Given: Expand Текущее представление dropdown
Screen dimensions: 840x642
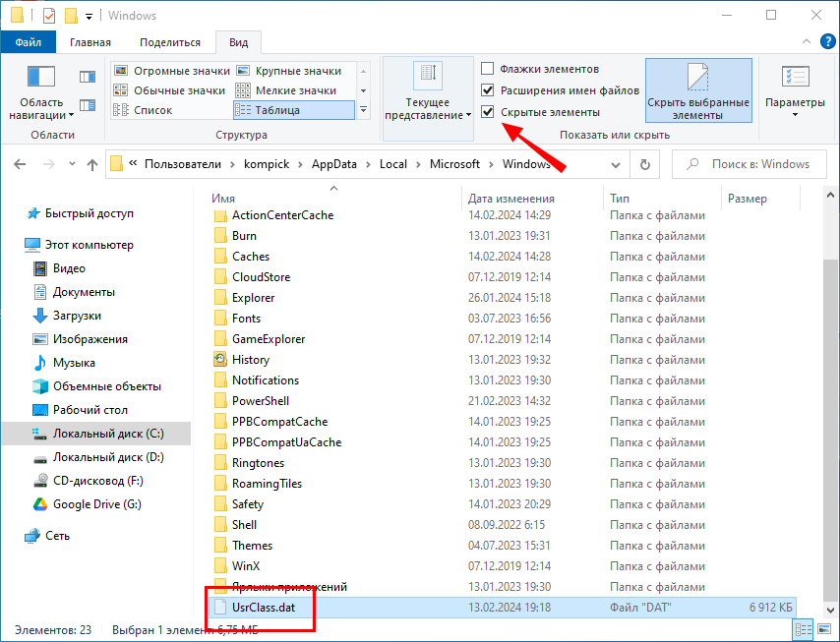Looking at the screenshot, I should (428, 99).
